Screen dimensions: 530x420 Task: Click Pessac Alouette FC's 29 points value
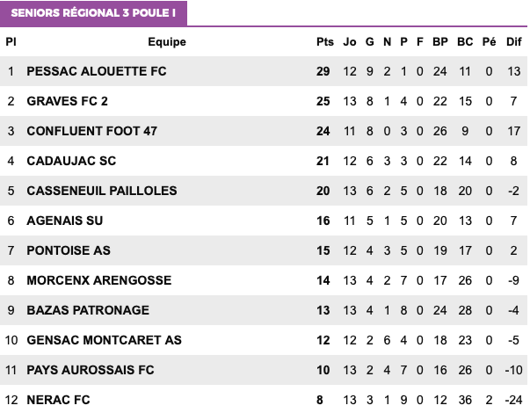pyautogui.click(x=323, y=71)
